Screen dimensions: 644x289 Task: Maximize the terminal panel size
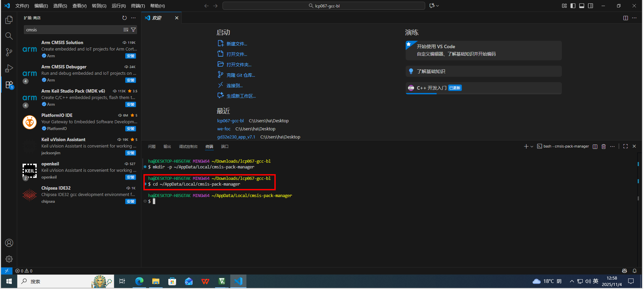625,147
